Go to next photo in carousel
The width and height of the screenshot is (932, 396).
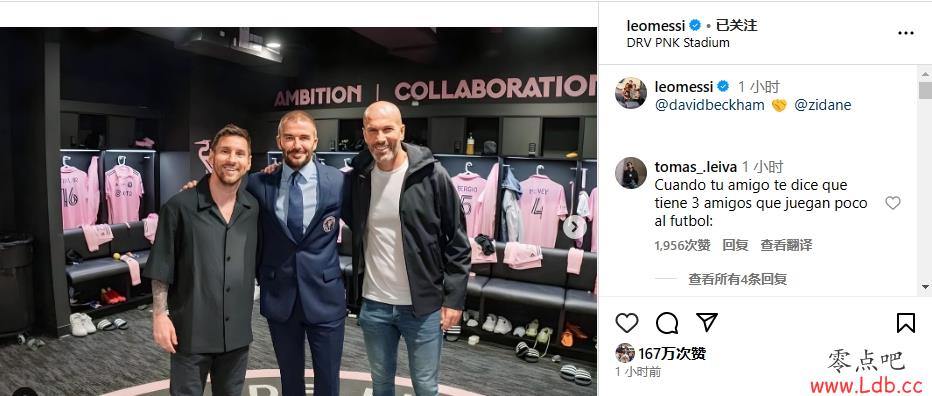[x=575, y=227]
